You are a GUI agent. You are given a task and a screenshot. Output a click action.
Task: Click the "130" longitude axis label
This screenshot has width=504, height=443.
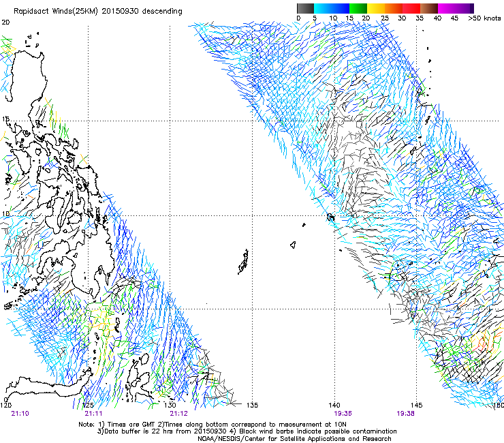click(x=170, y=405)
